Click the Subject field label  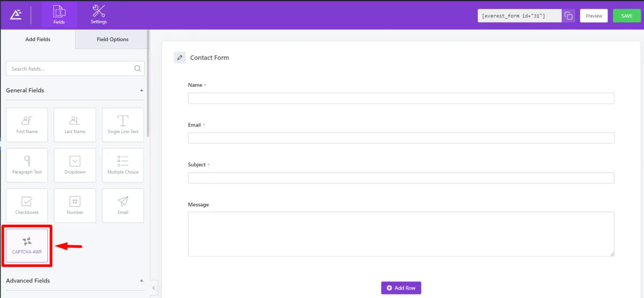click(x=197, y=165)
